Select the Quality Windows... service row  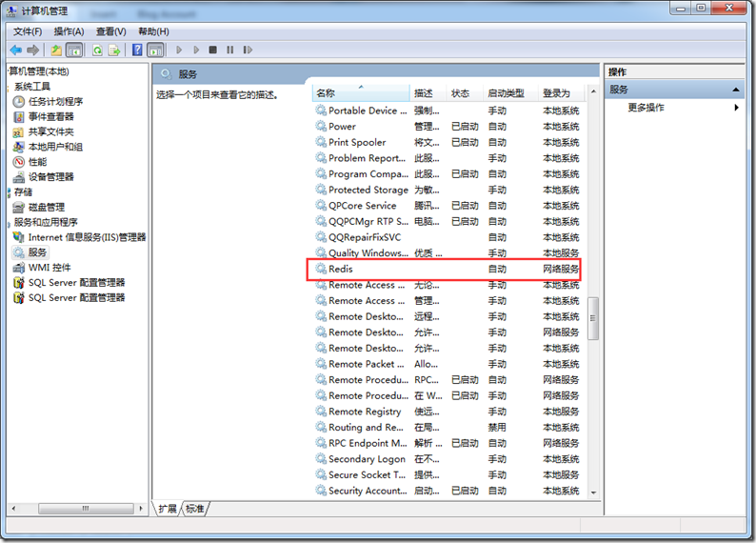pos(449,252)
